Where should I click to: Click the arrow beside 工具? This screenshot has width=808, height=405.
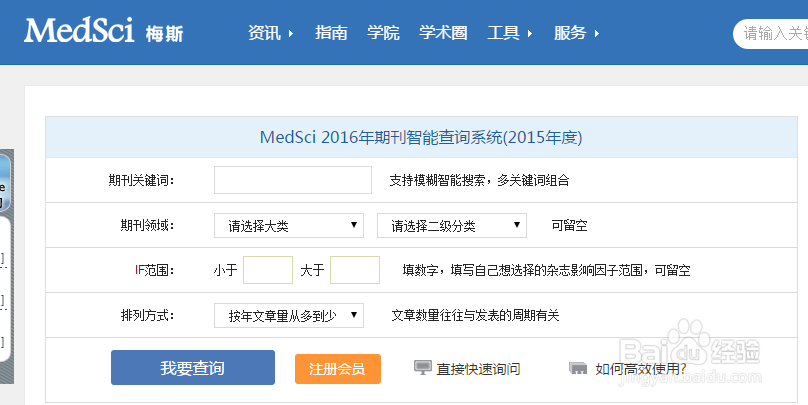point(530,34)
